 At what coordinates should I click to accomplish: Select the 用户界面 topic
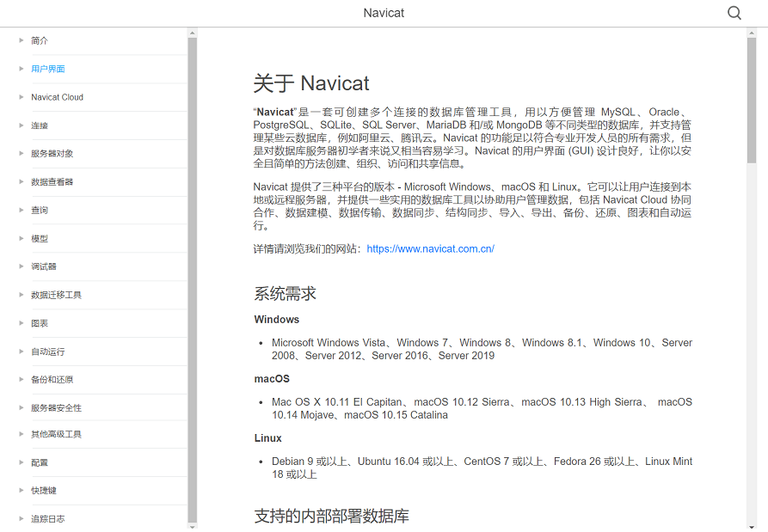48,69
